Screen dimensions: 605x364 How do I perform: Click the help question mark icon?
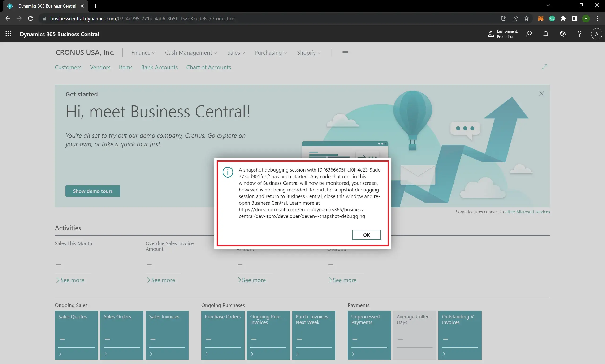click(579, 34)
